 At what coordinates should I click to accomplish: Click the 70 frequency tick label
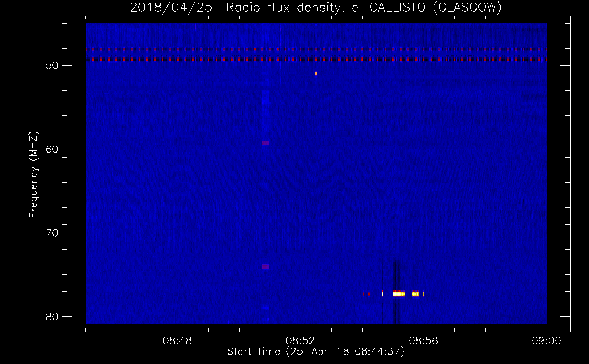click(x=52, y=233)
